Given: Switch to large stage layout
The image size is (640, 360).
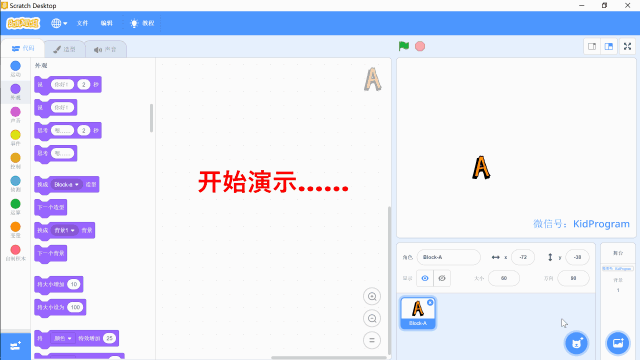Looking at the screenshot, I should (609, 47).
